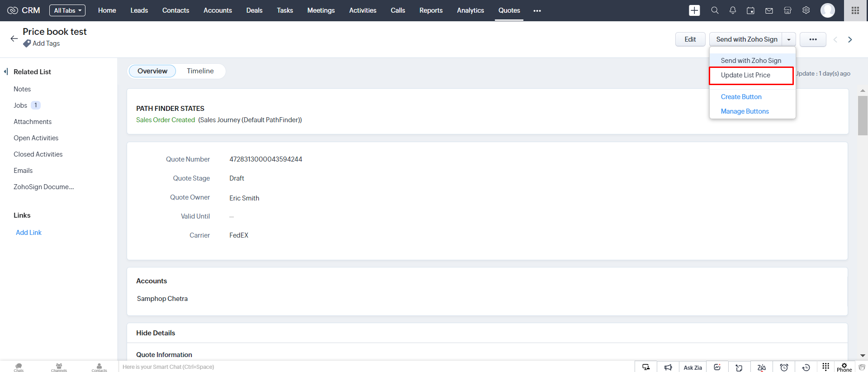Open the calendar icon in top bar

click(750, 10)
